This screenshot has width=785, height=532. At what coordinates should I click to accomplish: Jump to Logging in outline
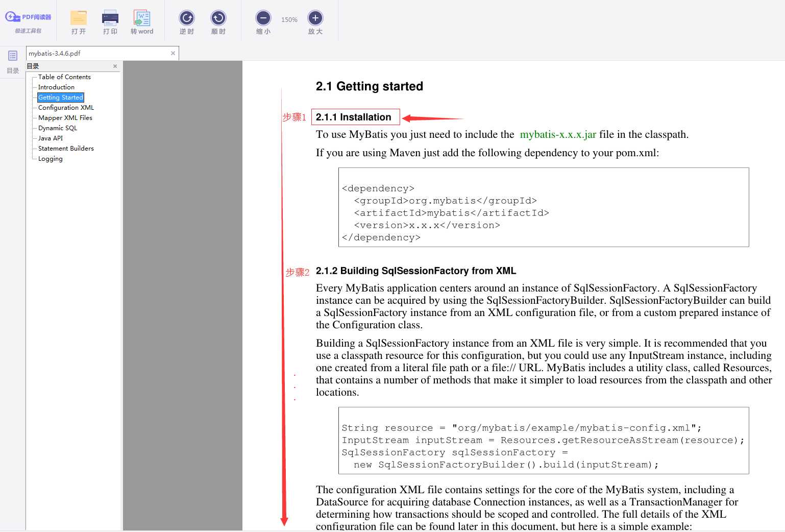(x=51, y=158)
